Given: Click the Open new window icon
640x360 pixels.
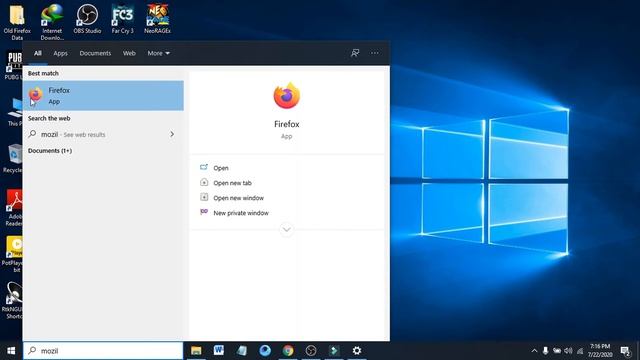Looking at the screenshot, I should 204,198.
